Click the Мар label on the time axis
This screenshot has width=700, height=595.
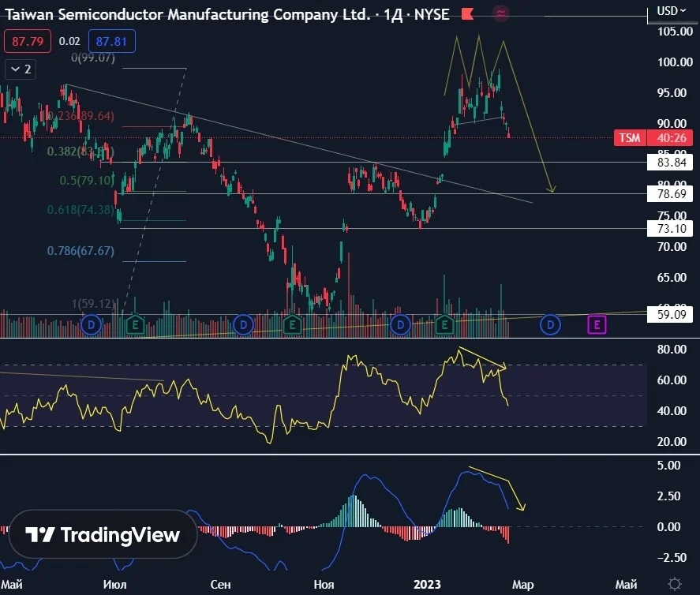coord(522,584)
